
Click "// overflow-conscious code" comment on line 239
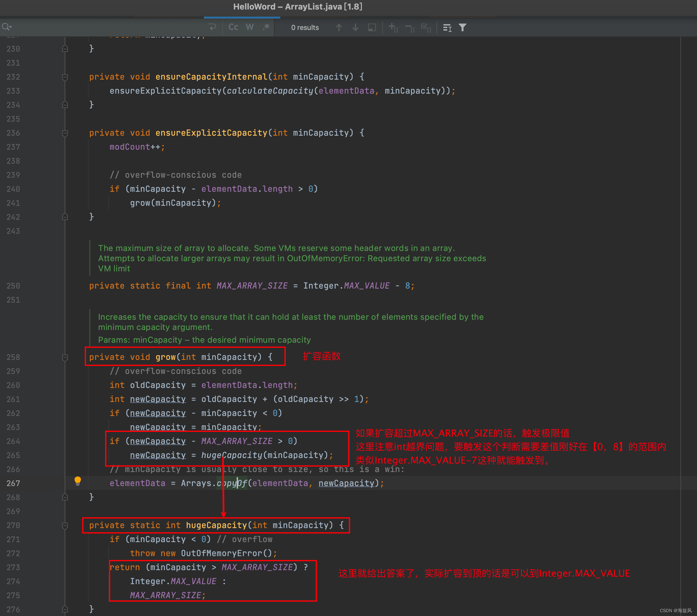176,175
